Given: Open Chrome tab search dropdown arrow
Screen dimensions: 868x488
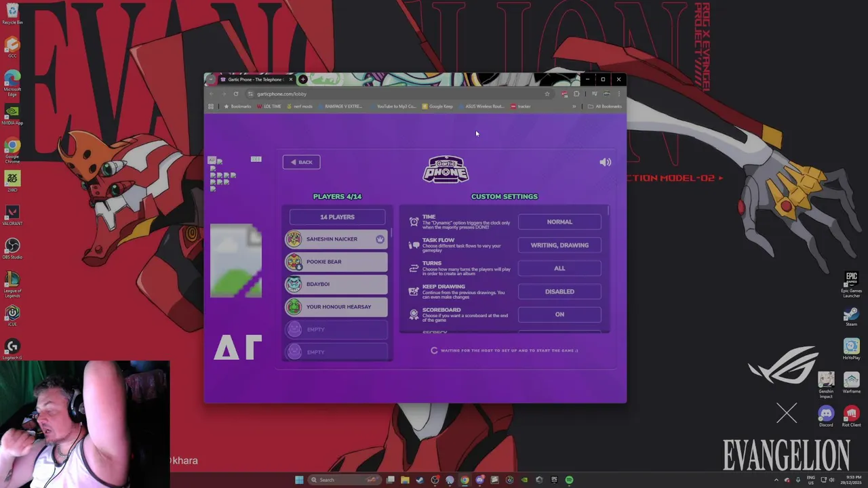Looking at the screenshot, I should pos(211,79).
